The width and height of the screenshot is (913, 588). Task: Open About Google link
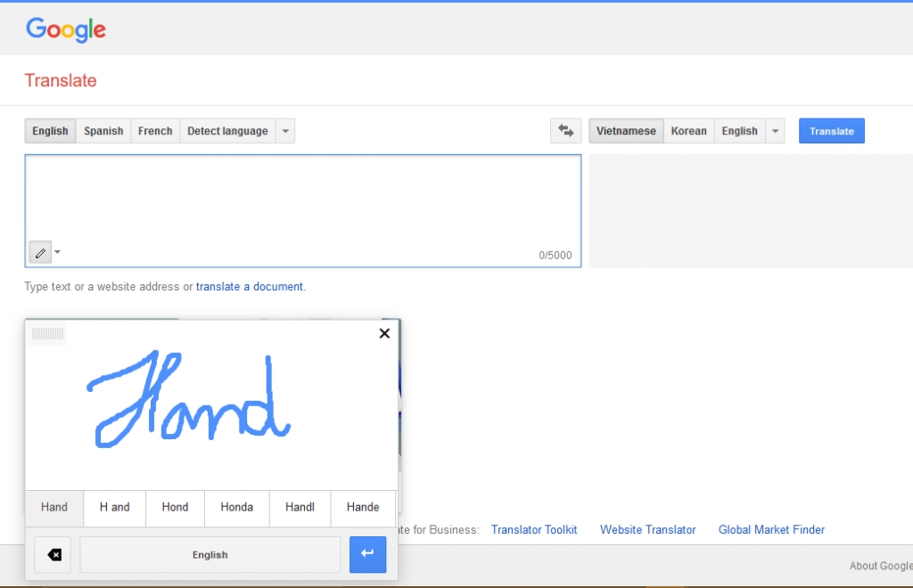(880, 566)
